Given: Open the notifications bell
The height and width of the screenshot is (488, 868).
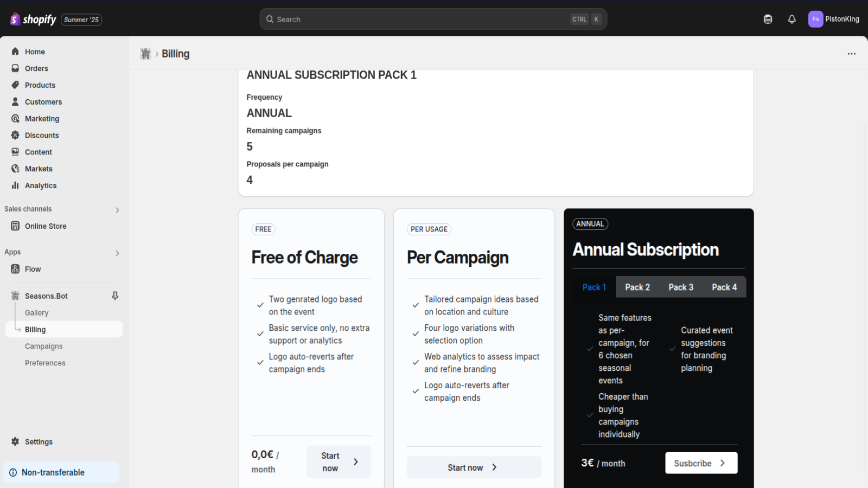Looking at the screenshot, I should pos(792,20).
